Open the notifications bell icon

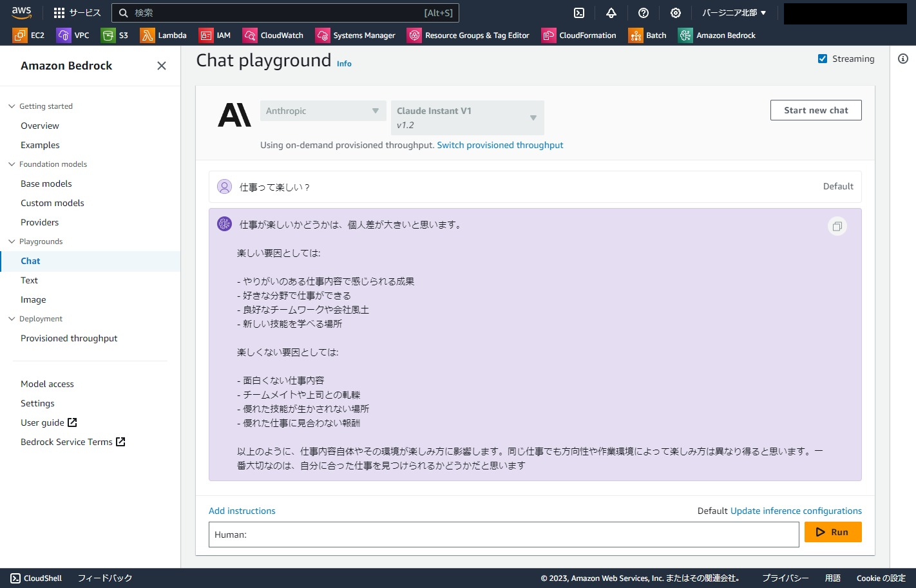[611, 13]
